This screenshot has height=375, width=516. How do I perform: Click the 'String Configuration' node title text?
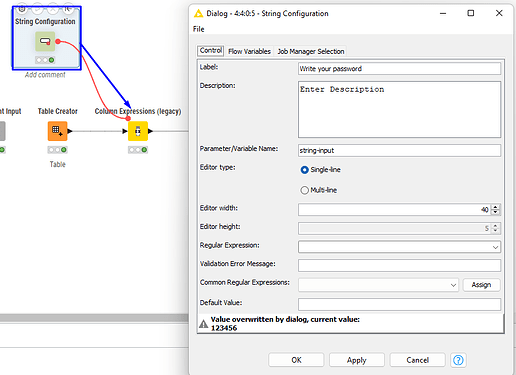point(45,21)
